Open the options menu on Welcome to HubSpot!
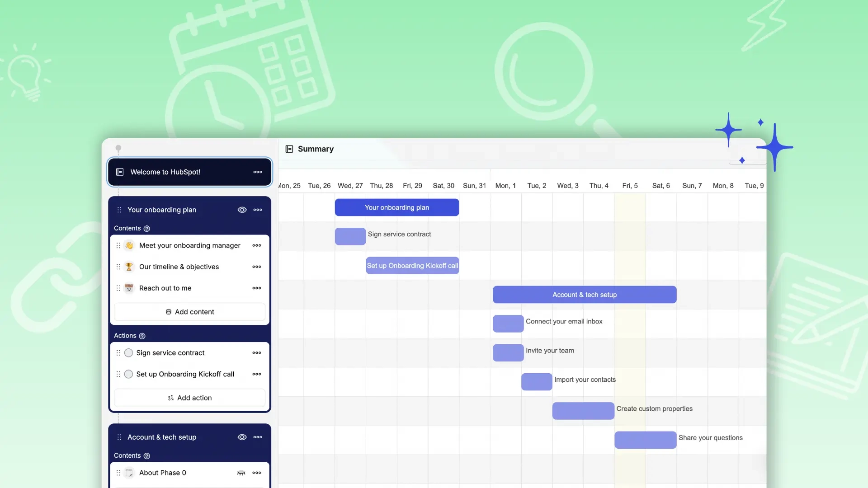The image size is (868, 488). click(258, 172)
